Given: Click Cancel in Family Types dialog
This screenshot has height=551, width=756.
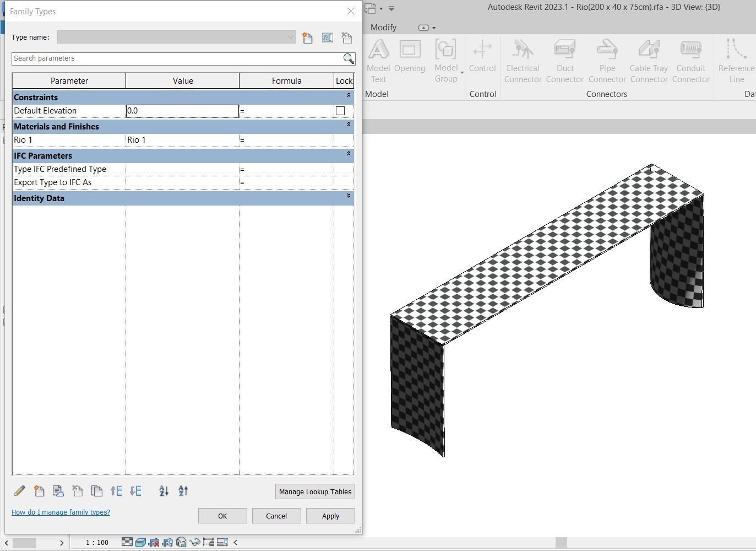Looking at the screenshot, I should pyautogui.click(x=276, y=516).
